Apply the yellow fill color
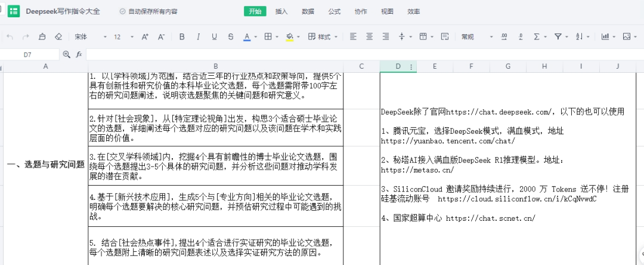644x265 pixels. point(290,37)
